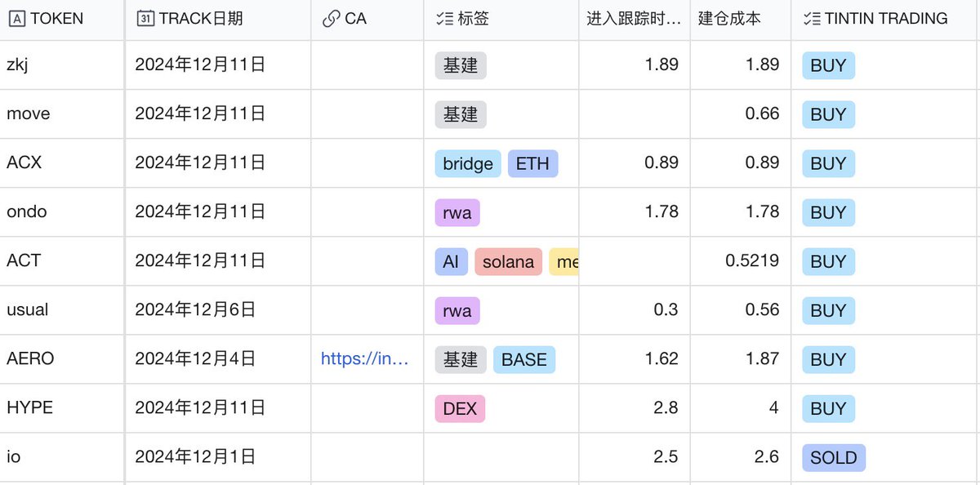The width and height of the screenshot is (980, 485).
Task: Select the 0.5219 cost in ACT row
Action: click(752, 261)
